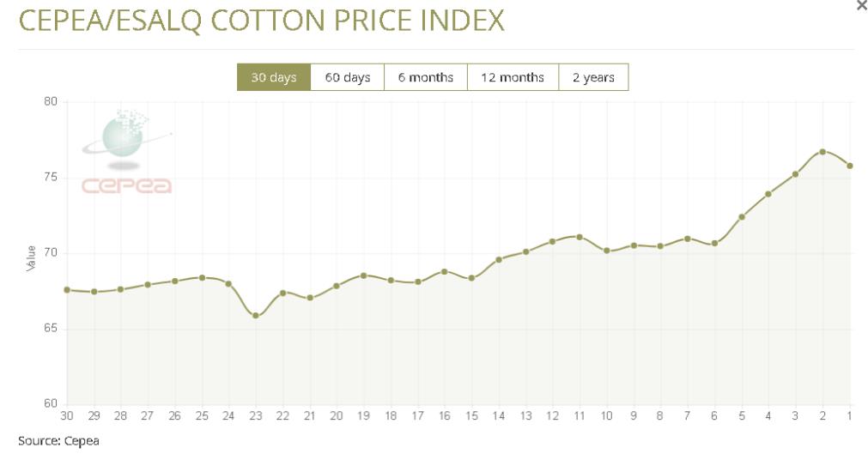Click the chart title heading
The image size is (868, 460).
pyautogui.click(x=261, y=21)
